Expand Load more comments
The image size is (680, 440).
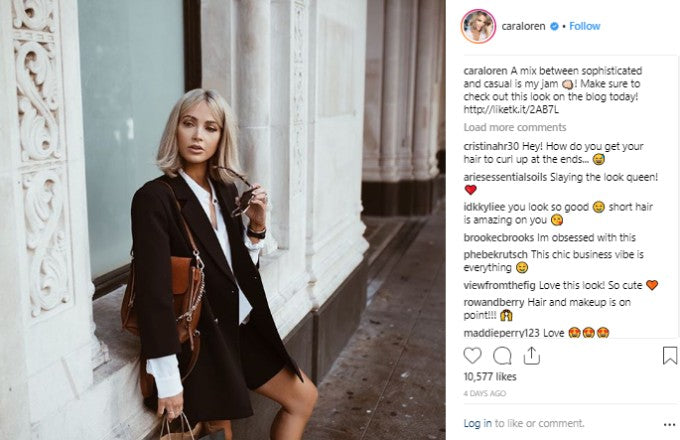click(515, 127)
